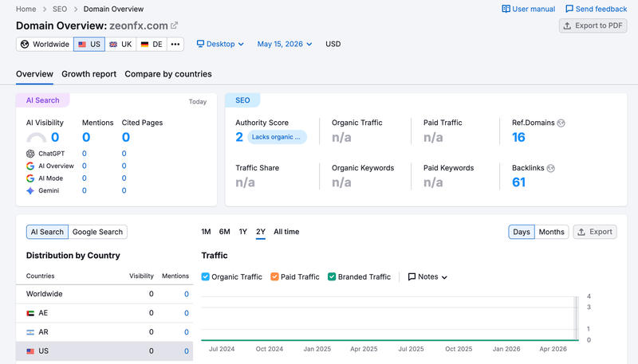Click Mentions value in AR row
Image resolution: width=638 pixels, height=364 pixels.
[x=187, y=332]
